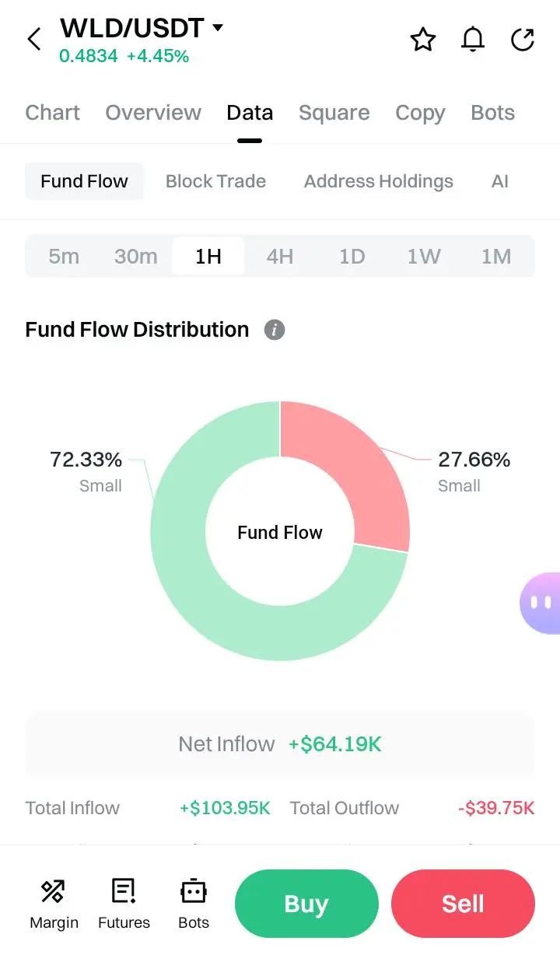Open the floating purple assistant bubble

pyautogui.click(x=541, y=603)
